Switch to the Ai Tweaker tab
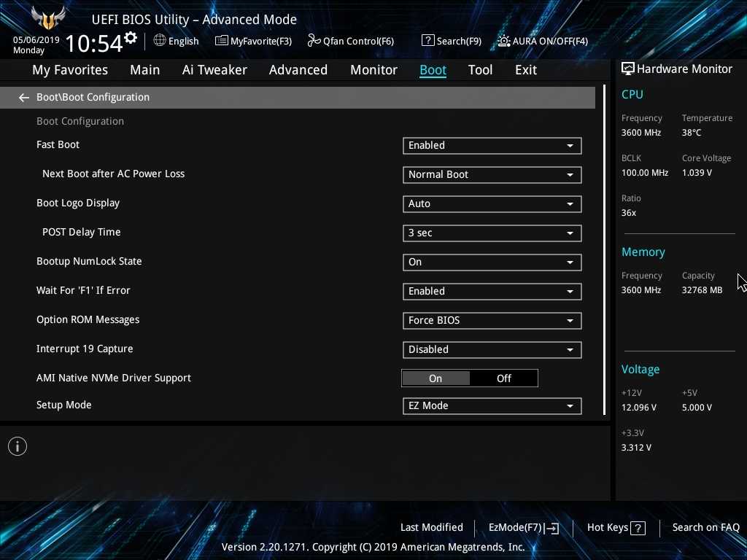 [x=214, y=70]
